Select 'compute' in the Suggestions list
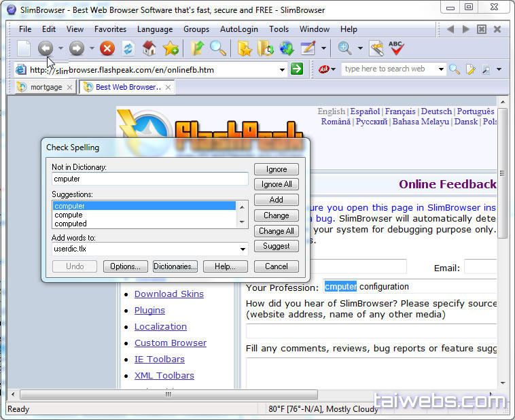Image resolution: width=515 pixels, height=420 pixels. (68, 215)
